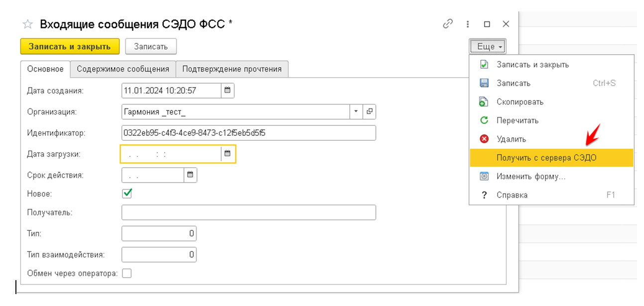The height and width of the screenshot is (306, 644).
Task: Open the vertical dots menu in title bar
Action: [x=468, y=24]
